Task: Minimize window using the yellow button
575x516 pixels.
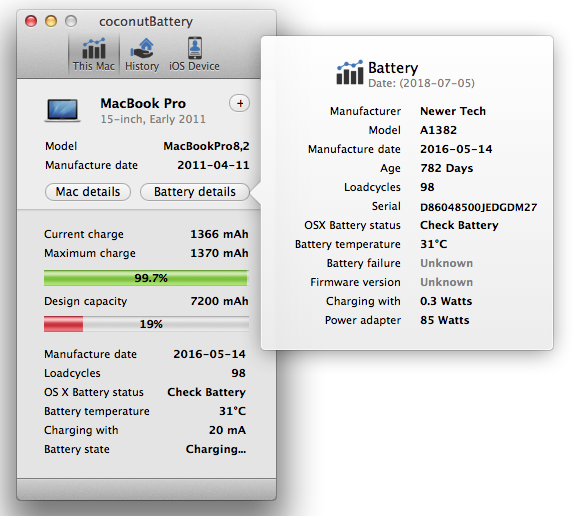Action: [x=51, y=21]
